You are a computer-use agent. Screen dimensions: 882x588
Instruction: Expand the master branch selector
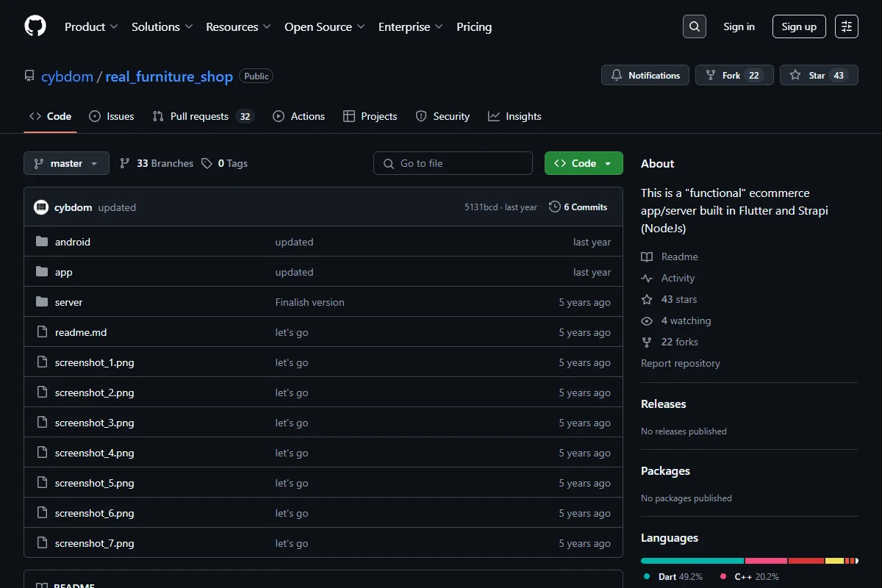click(x=66, y=163)
